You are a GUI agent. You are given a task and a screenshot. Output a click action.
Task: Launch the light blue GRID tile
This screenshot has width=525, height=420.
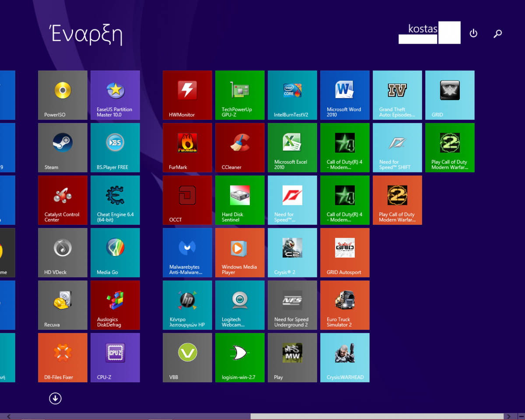450,95
